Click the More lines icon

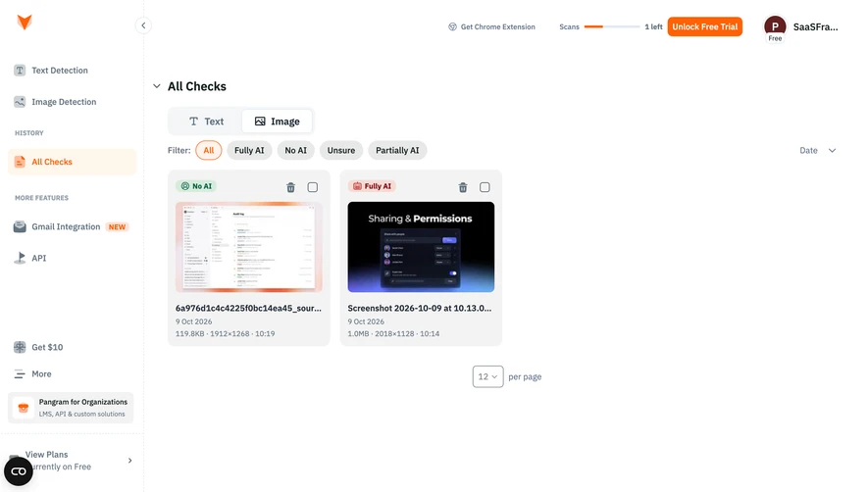point(20,374)
